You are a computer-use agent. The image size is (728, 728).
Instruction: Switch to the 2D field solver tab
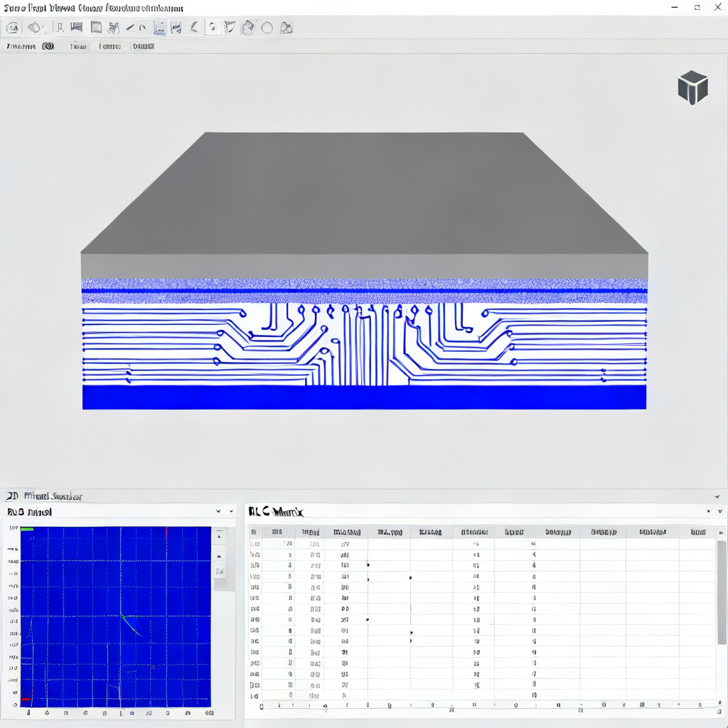[44, 496]
